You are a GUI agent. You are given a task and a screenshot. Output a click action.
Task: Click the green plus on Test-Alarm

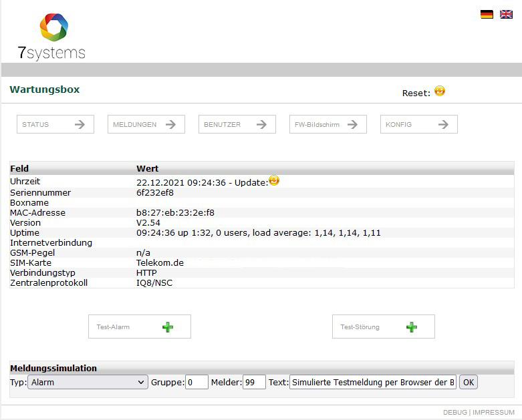coord(168,327)
